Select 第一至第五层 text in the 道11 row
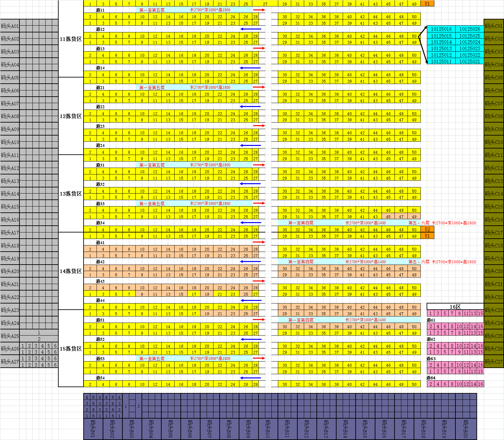 click(152, 10)
